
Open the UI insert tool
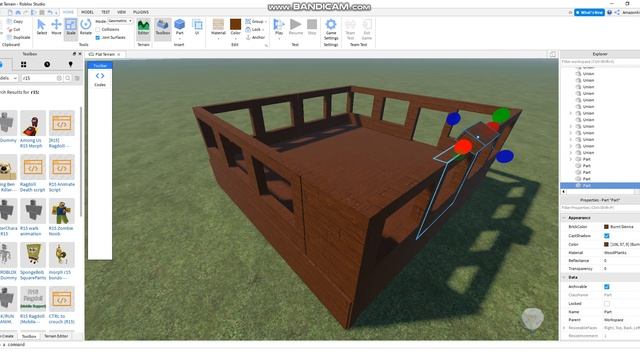197,27
